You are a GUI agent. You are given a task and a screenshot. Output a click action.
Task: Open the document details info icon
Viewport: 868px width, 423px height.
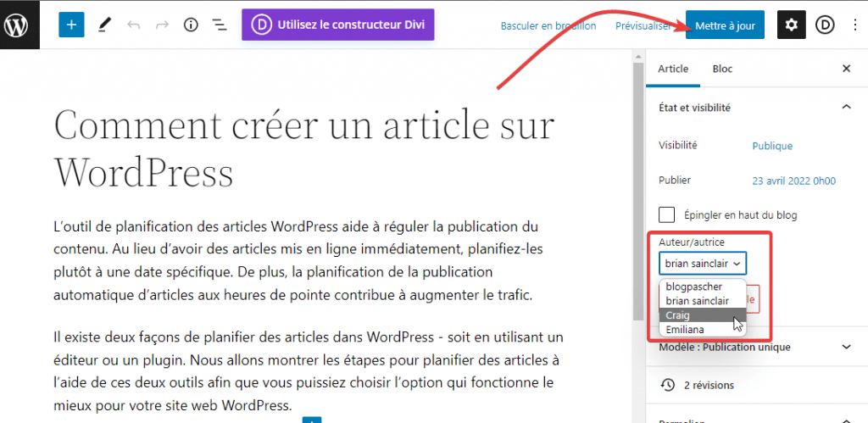191,25
